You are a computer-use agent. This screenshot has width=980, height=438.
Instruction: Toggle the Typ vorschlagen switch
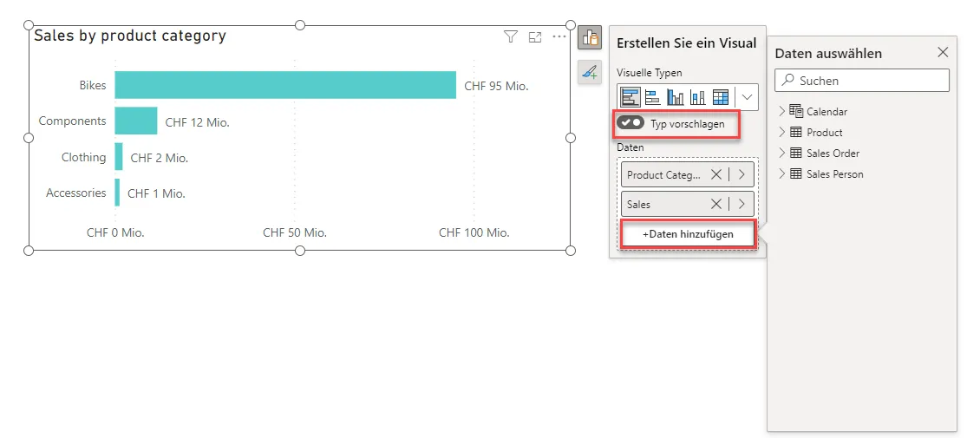pos(630,123)
